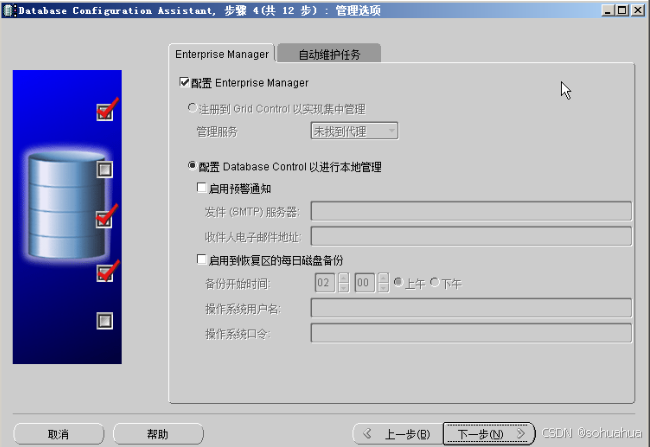Go back with 上一步(B) button
Image resolution: width=650 pixels, height=447 pixels.
(398, 434)
